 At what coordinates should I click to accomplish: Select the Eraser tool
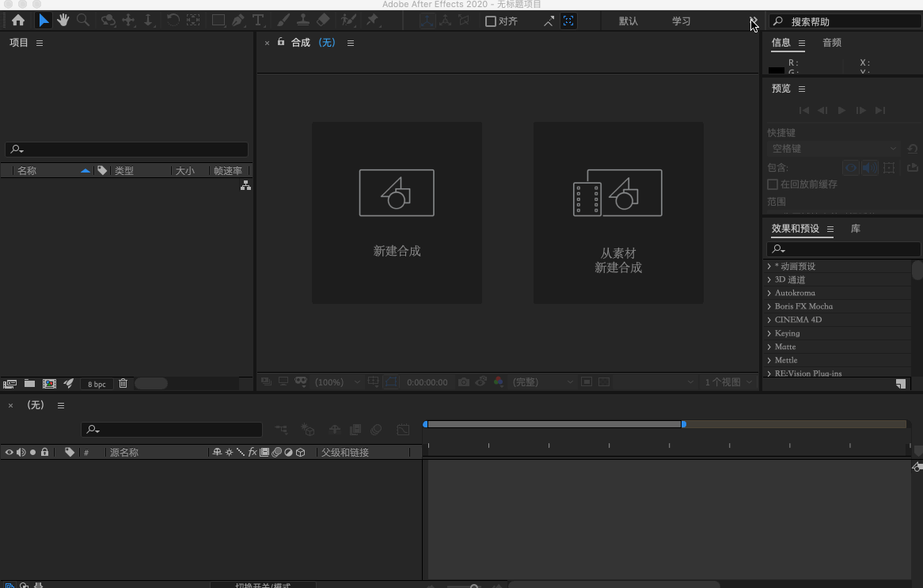323,21
